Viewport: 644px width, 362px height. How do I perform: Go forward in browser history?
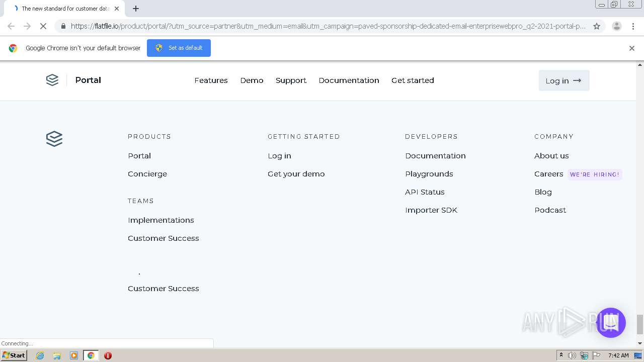point(27,26)
